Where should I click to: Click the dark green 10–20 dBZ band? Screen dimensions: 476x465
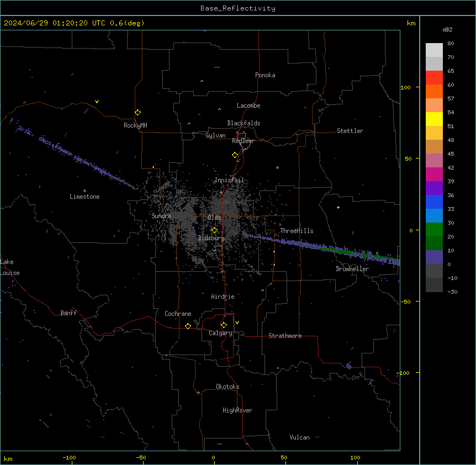point(434,244)
